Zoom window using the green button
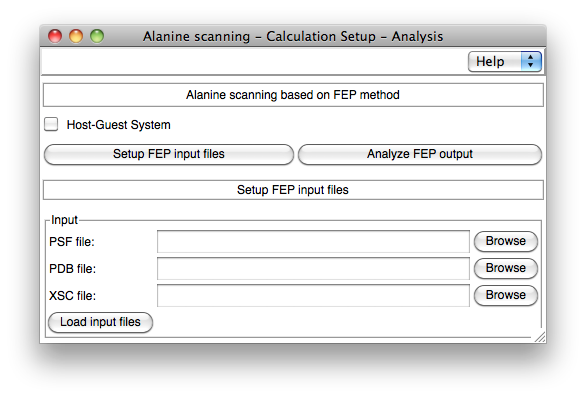The height and width of the screenshot is (398, 586). (97, 36)
